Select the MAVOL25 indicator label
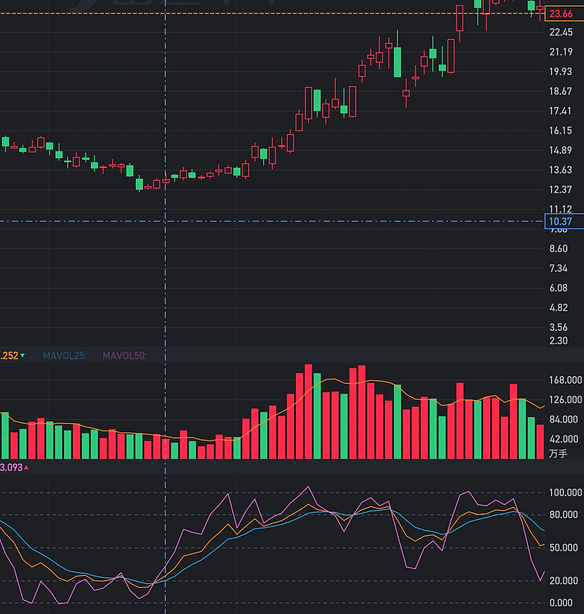The width and height of the screenshot is (584, 614). point(65,356)
